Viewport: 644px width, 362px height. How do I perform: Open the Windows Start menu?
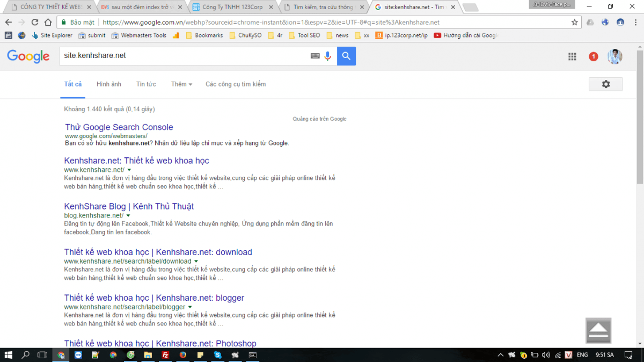9,355
